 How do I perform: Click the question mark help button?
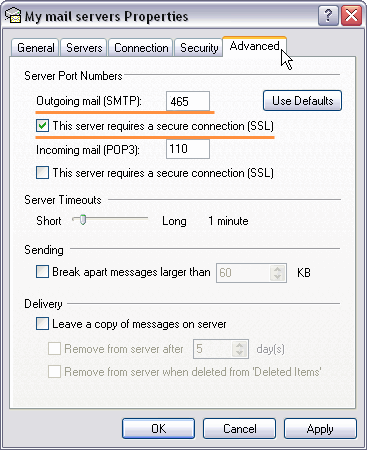[328, 16]
